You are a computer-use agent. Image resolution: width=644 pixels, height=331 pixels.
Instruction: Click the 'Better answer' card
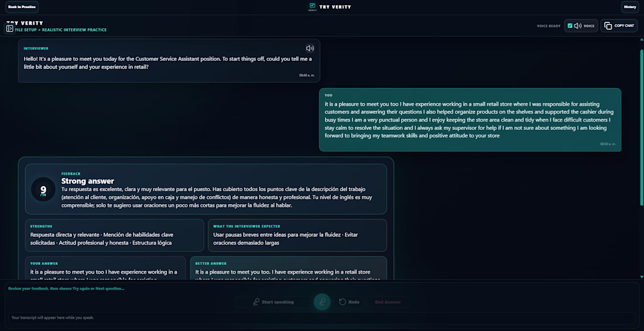[x=288, y=268]
